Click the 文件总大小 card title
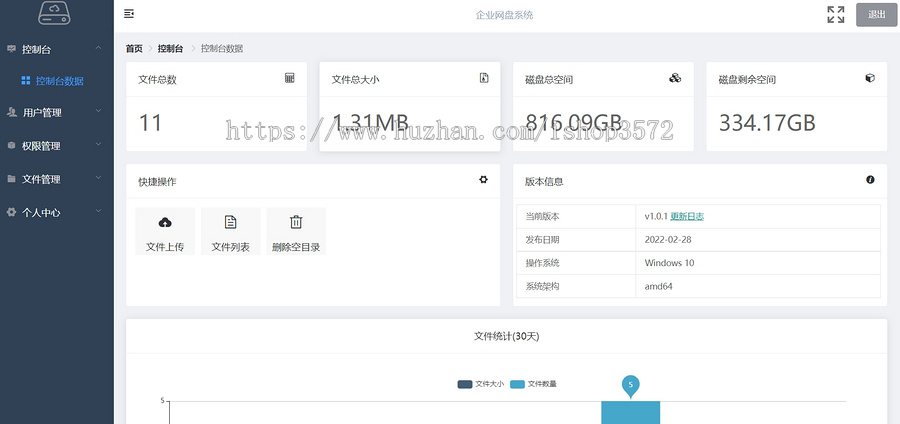 pos(355,80)
